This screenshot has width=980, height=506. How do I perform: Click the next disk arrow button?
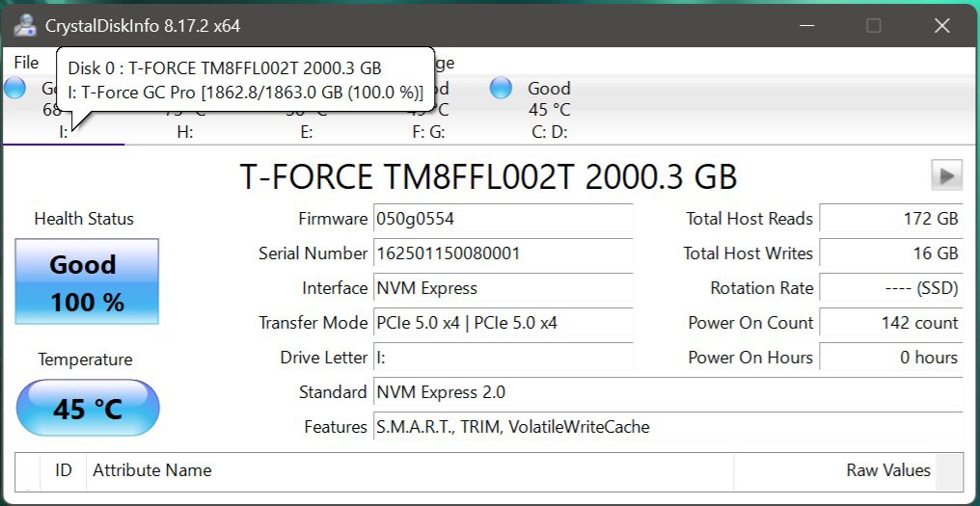(x=947, y=175)
